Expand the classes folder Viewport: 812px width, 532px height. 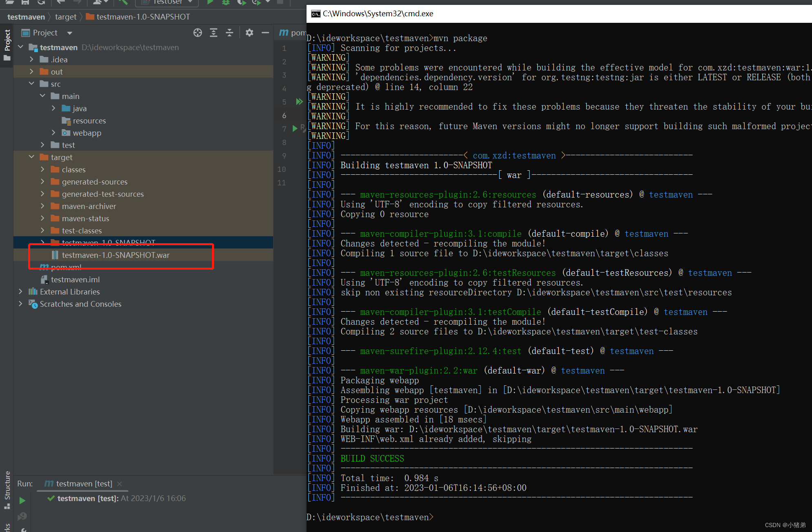tap(43, 169)
